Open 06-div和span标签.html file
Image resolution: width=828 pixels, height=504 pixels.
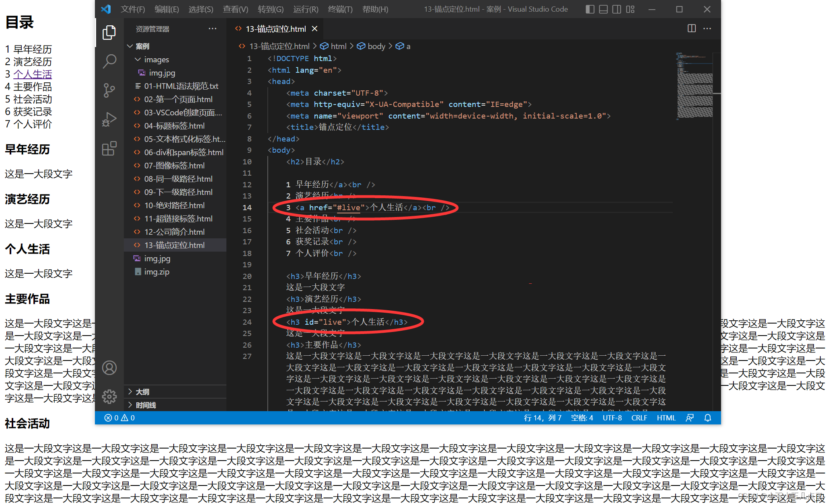click(175, 152)
